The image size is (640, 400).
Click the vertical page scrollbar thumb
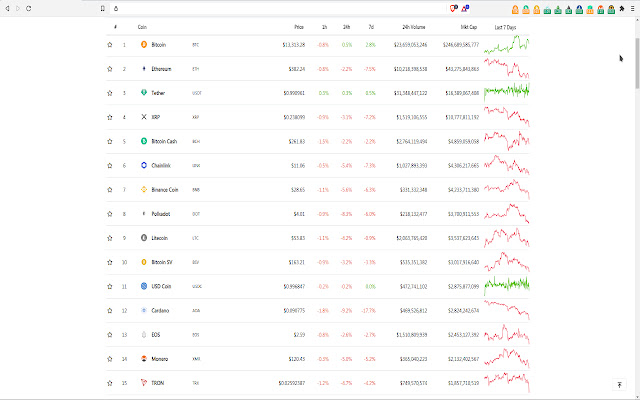[637, 63]
